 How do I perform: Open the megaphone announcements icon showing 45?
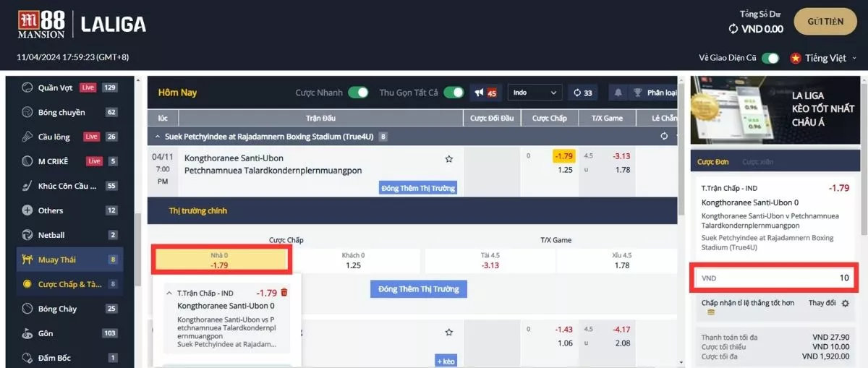point(485,93)
